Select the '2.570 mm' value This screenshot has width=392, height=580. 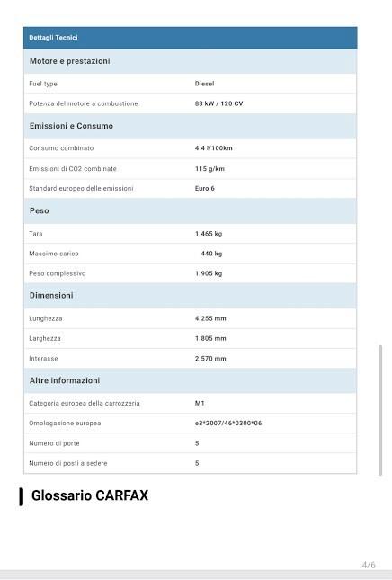point(210,359)
